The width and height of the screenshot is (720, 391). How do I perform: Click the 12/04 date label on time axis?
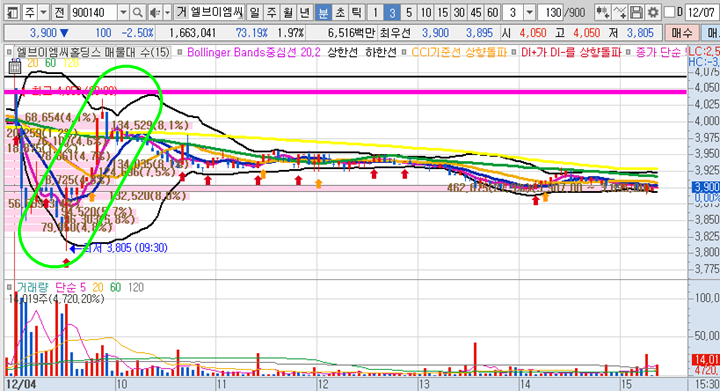pos(21,384)
